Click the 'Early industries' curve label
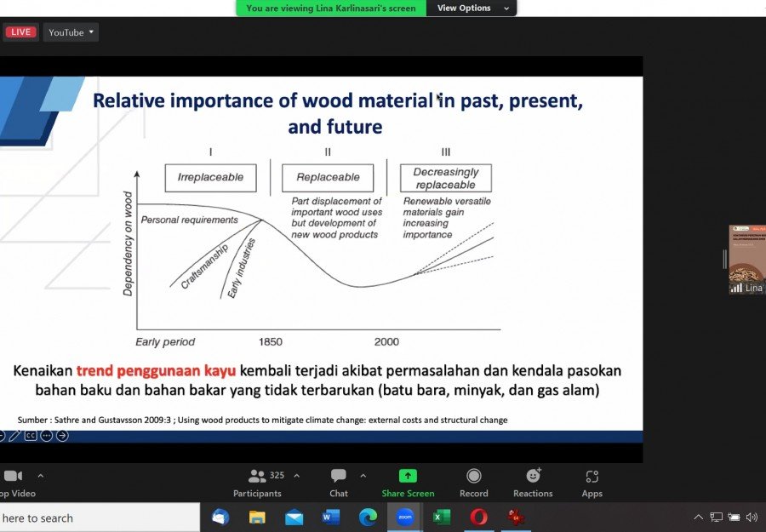766x532 pixels. pos(242,268)
